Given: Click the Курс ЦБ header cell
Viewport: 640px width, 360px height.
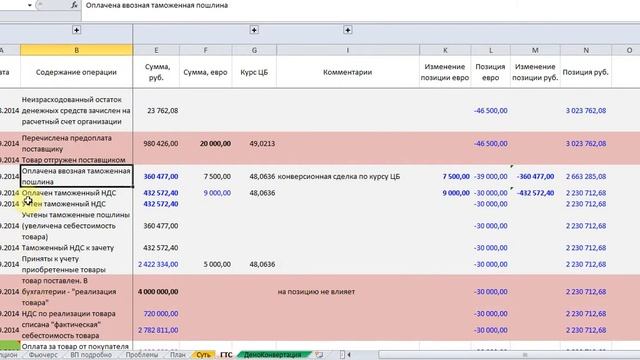Looking at the screenshot, I should pyautogui.click(x=254, y=72).
